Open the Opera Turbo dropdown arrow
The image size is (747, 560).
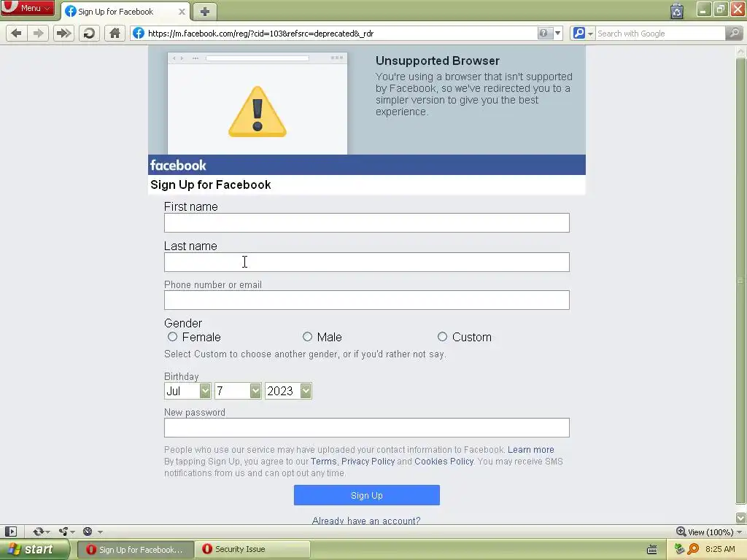100,532
